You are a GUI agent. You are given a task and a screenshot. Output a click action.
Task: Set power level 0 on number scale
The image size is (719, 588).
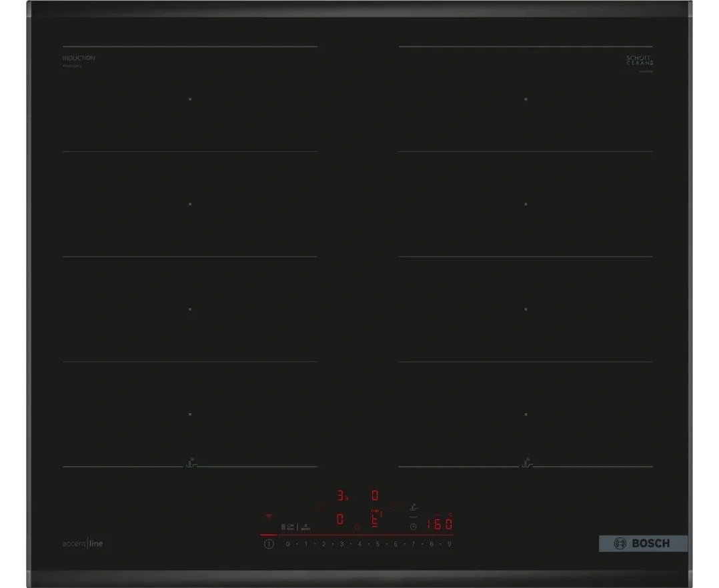coord(288,545)
